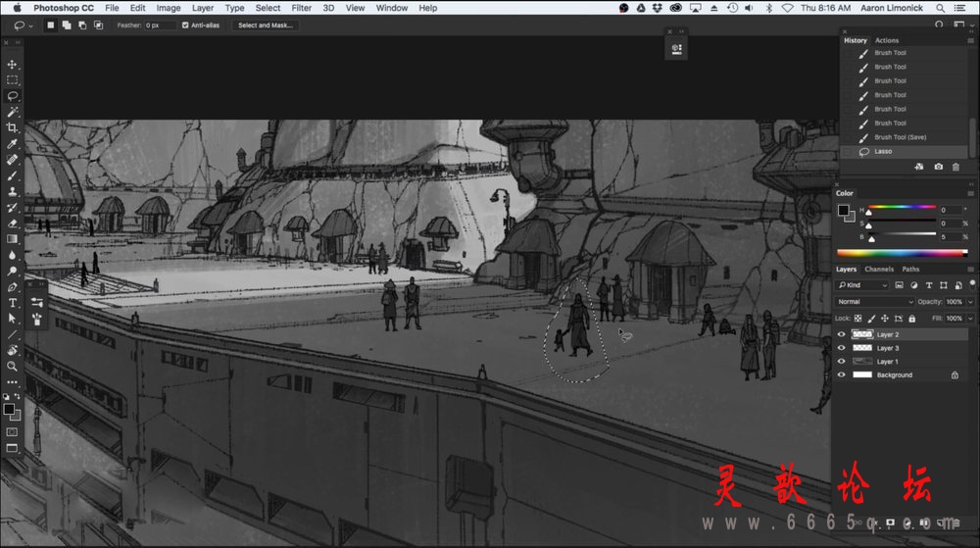This screenshot has height=548, width=980.
Task: Select the Clone Stamp tool
Action: coord(12,191)
